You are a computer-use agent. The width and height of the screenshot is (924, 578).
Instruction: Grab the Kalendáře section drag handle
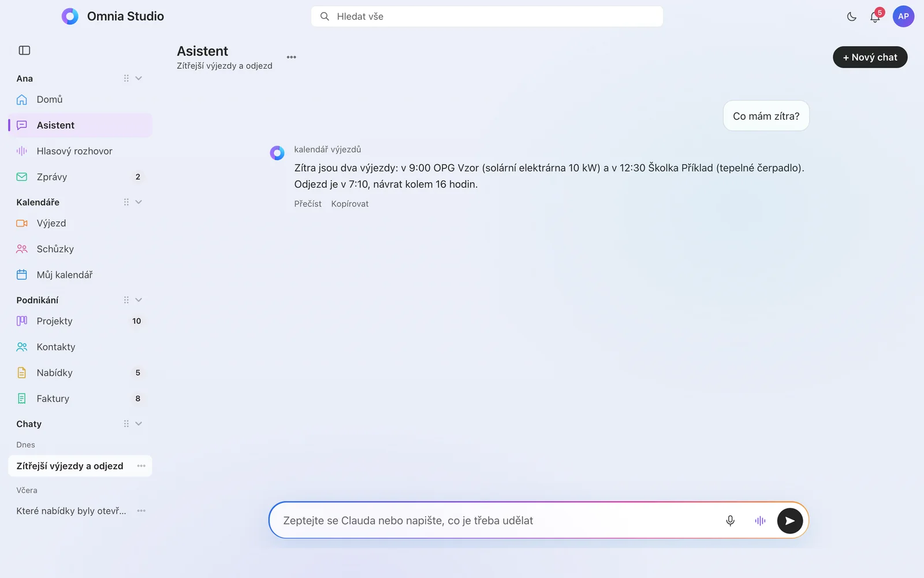pyautogui.click(x=126, y=202)
